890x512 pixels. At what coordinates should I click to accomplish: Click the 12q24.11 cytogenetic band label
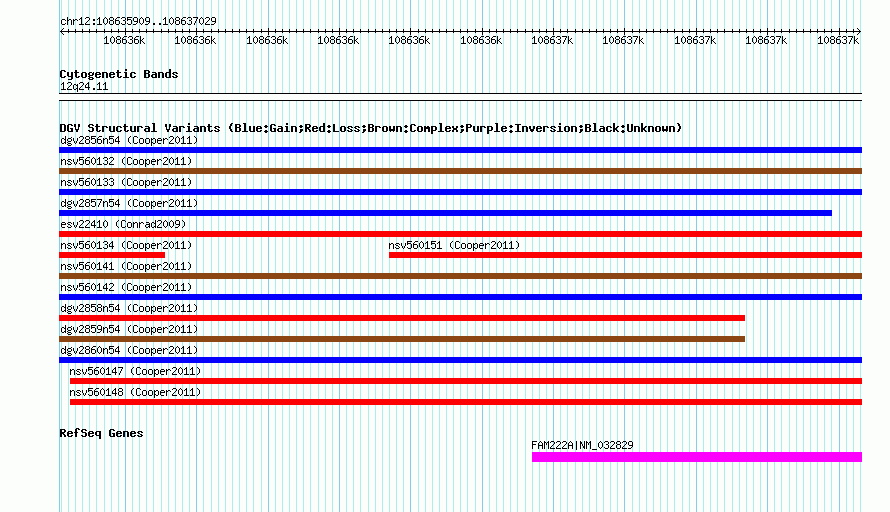[84, 86]
